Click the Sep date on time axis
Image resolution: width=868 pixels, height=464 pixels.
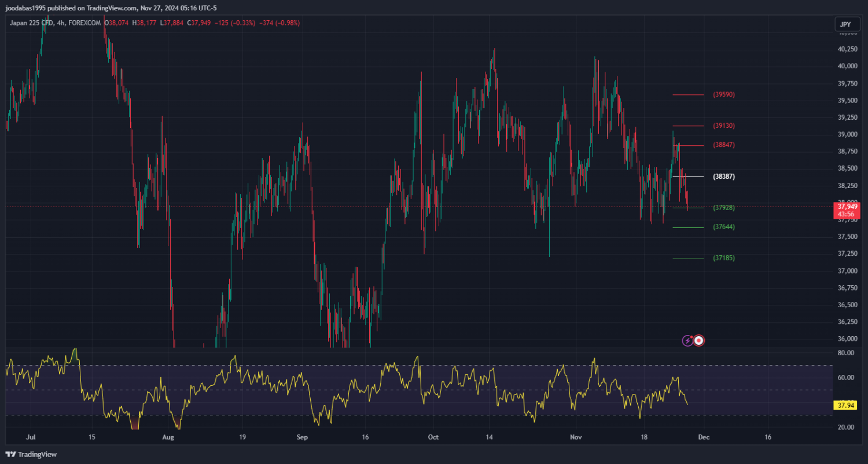[x=301, y=438]
